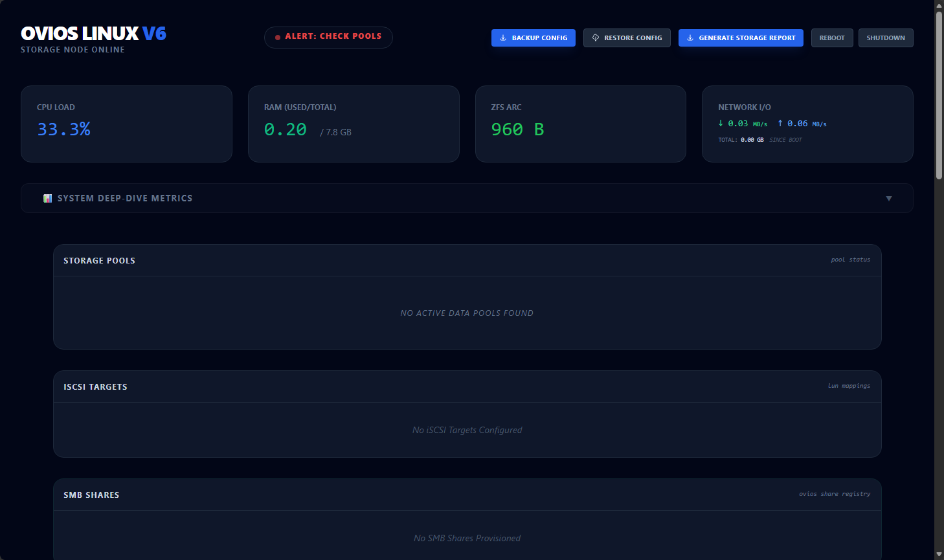Click the pool status label
This screenshot has height=560, width=944.
(851, 260)
